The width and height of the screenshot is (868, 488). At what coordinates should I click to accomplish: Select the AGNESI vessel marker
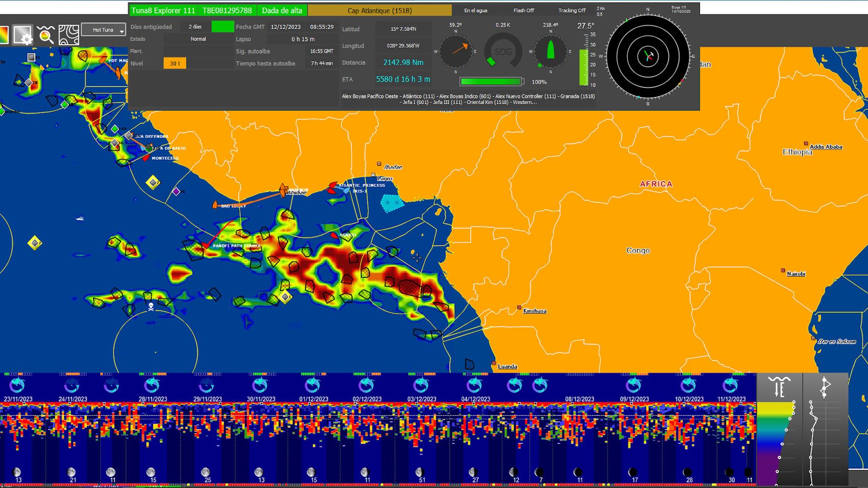tap(334, 235)
